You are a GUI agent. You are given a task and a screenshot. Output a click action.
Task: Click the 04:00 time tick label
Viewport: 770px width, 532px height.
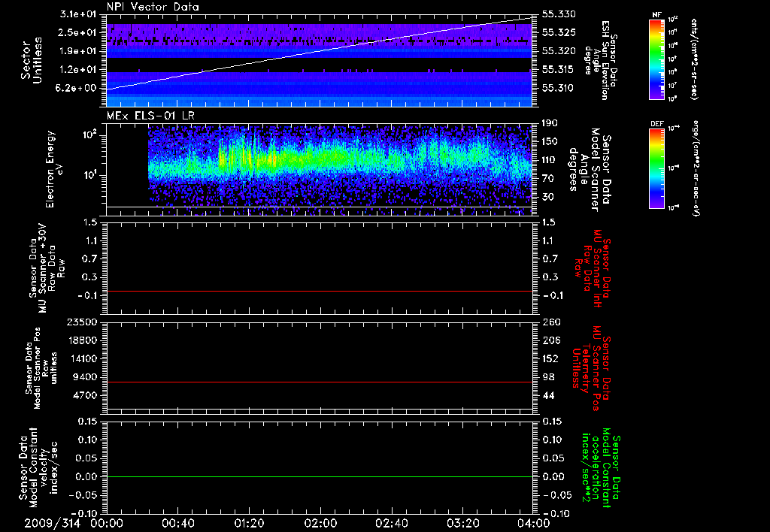coord(534,523)
